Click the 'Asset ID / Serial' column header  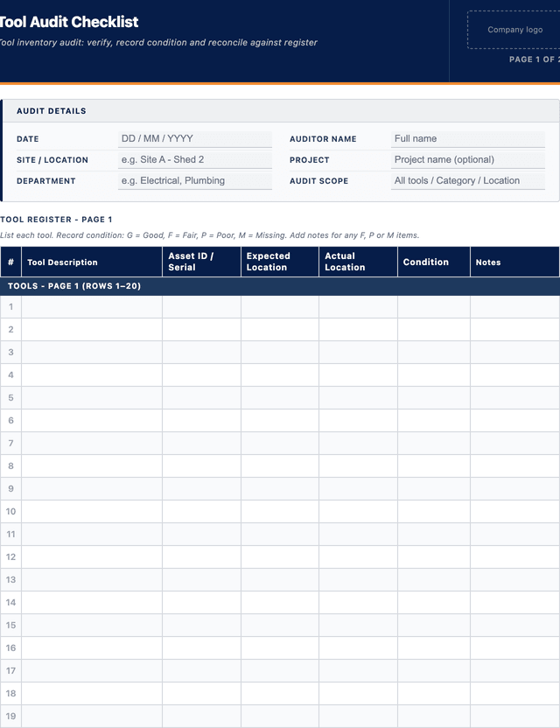pos(201,262)
